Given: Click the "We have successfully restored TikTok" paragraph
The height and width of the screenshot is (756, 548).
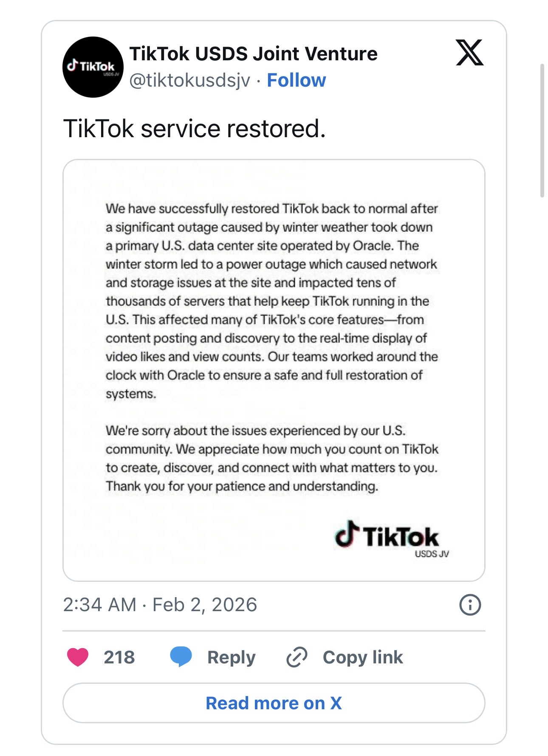Looking at the screenshot, I should [271, 301].
